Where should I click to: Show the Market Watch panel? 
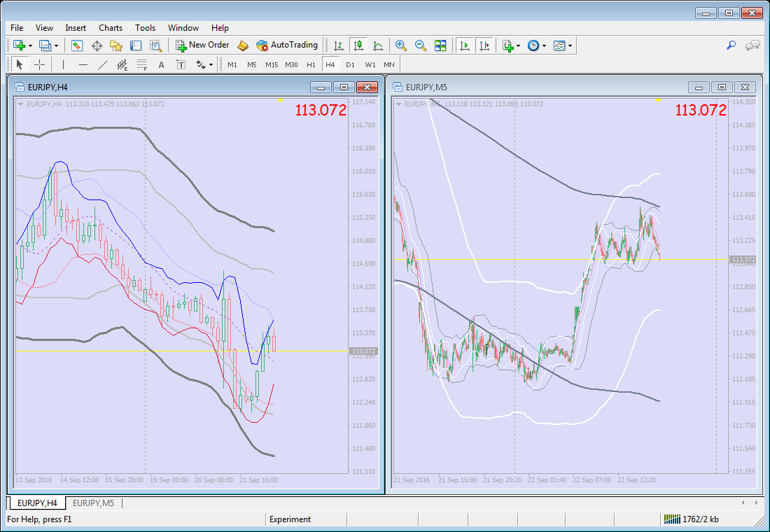click(x=76, y=45)
